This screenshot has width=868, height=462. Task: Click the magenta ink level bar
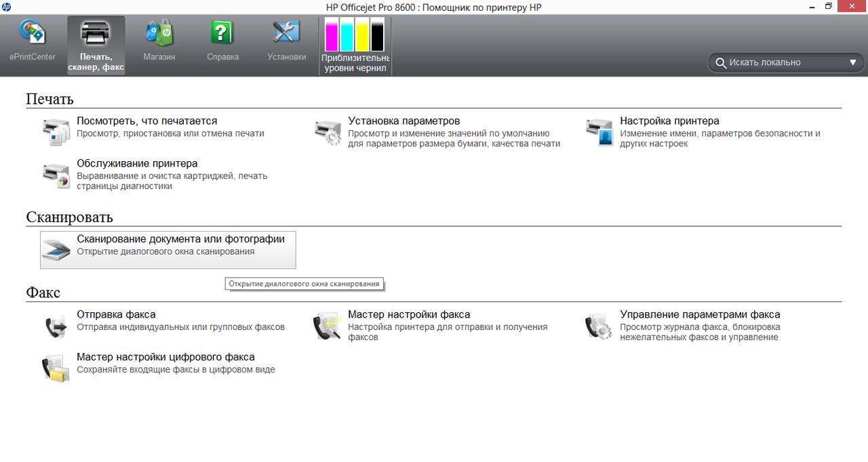[332, 35]
